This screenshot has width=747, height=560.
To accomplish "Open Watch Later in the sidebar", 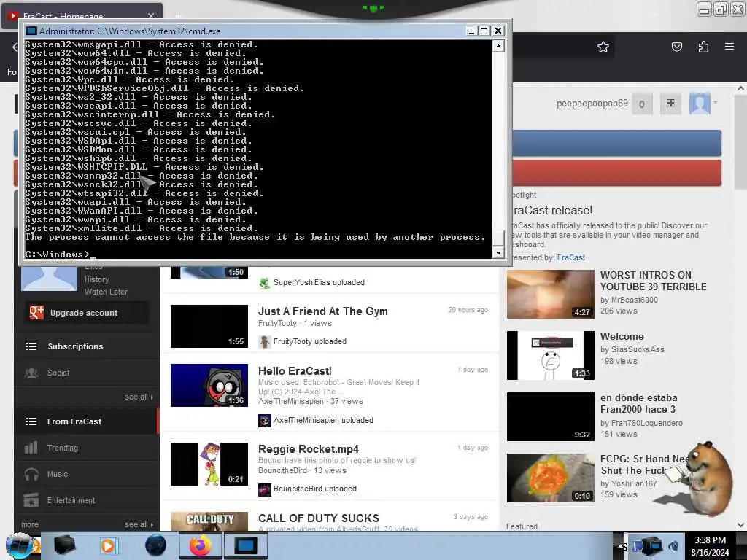I will 106,292.
